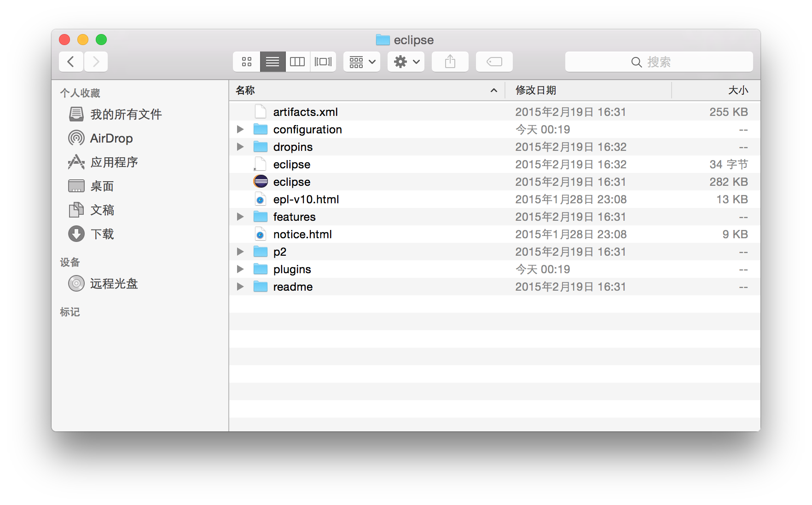Click the artifacts.xml document icon
The height and width of the screenshot is (505, 812).
point(261,112)
